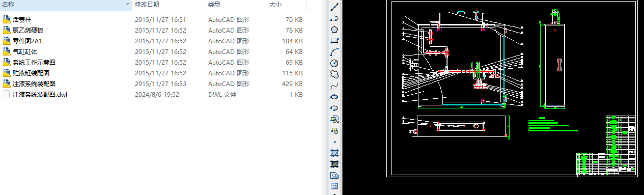
Task: Click the file icon for 聚乙烯硬板
Action: 6,31
